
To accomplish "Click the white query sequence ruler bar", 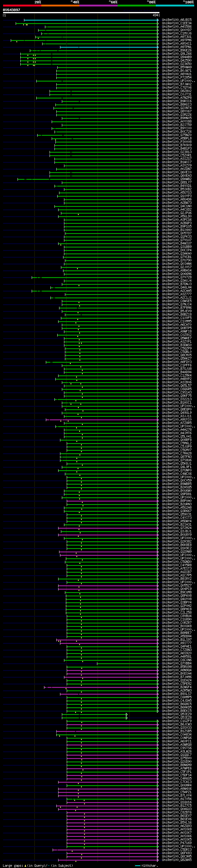I will (x=81, y=13).
